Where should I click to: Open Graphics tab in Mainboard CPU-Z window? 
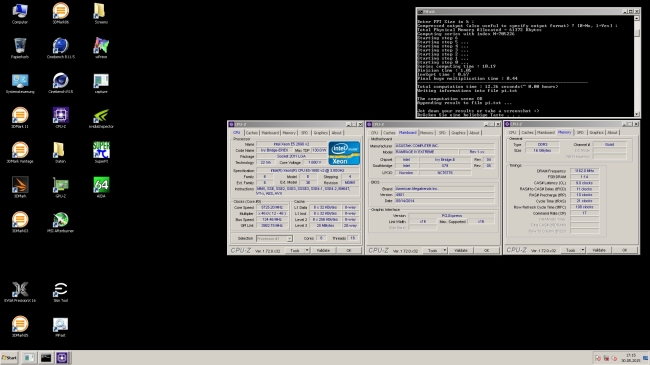458,133
